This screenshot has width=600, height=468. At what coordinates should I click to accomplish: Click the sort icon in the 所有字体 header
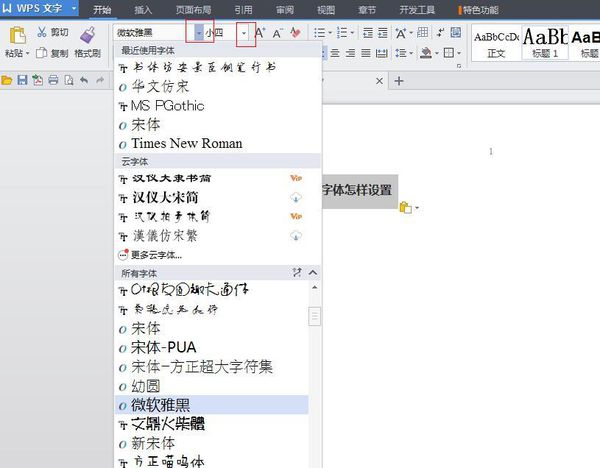297,272
